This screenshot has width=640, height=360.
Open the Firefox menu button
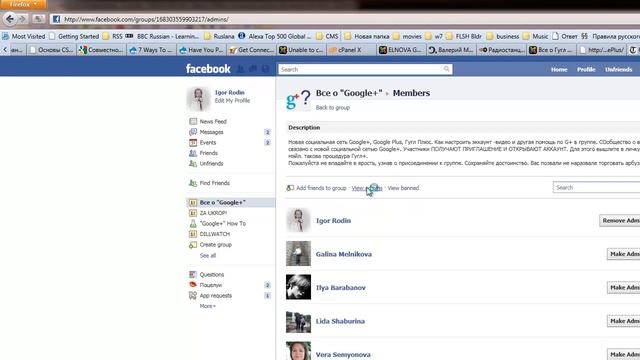(23, 4)
